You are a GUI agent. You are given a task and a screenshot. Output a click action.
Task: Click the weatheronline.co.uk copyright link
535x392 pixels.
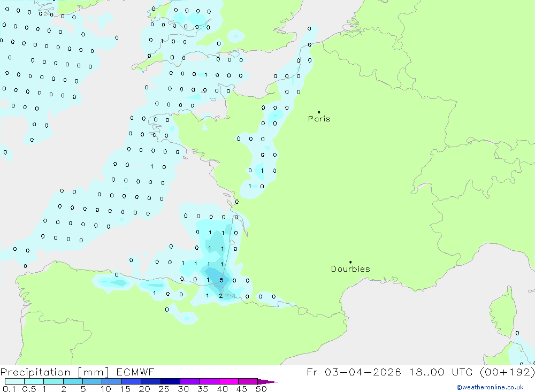(490, 387)
